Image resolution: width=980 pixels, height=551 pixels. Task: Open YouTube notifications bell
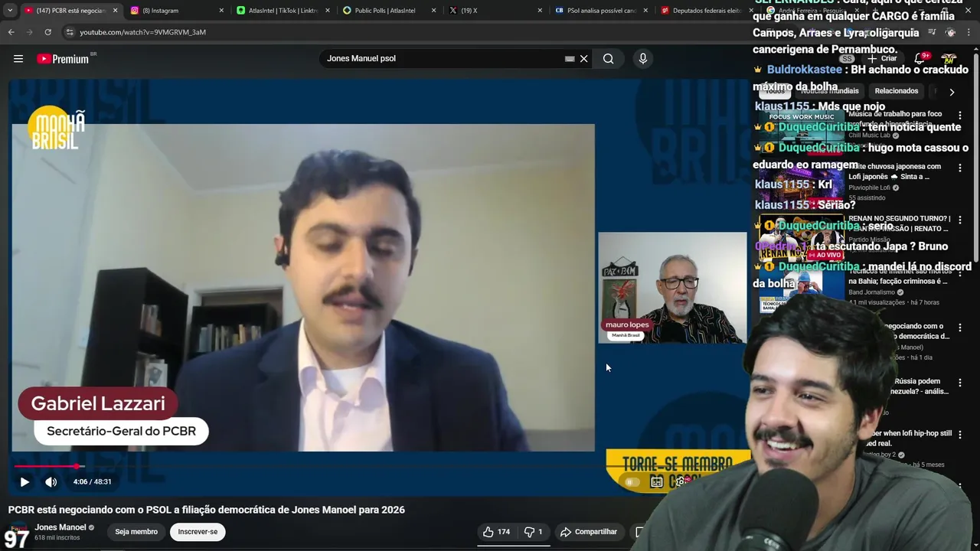920,59
